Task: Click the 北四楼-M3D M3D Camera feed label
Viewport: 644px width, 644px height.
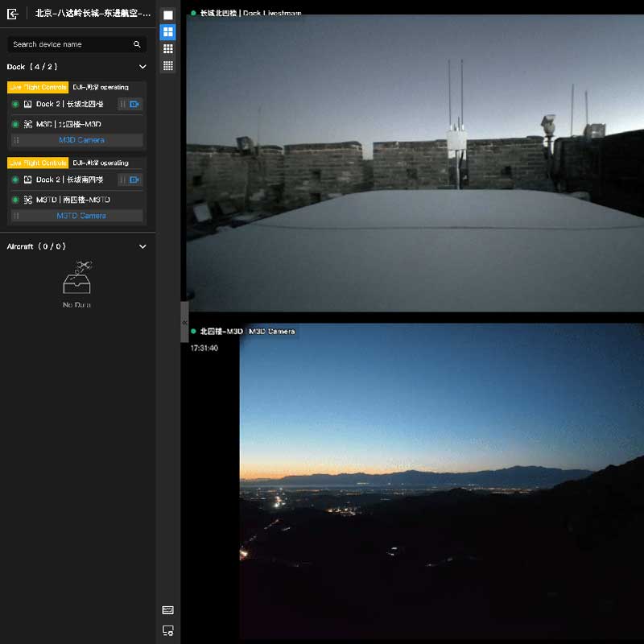Action: pos(247,332)
